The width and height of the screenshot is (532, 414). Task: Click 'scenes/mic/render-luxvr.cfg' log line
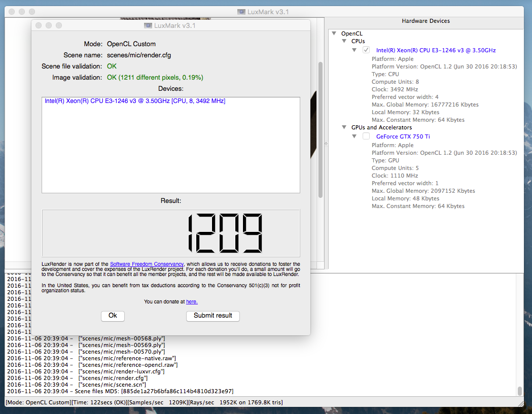pyautogui.click(x=86, y=371)
